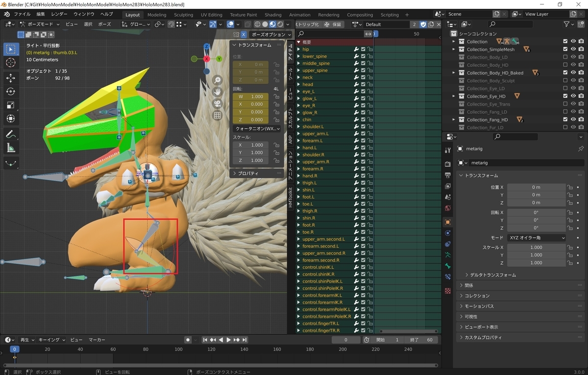Toggle the lock on lower_spine channel
Image resolution: width=588 pixels, height=375 pixels.
tap(370, 56)
